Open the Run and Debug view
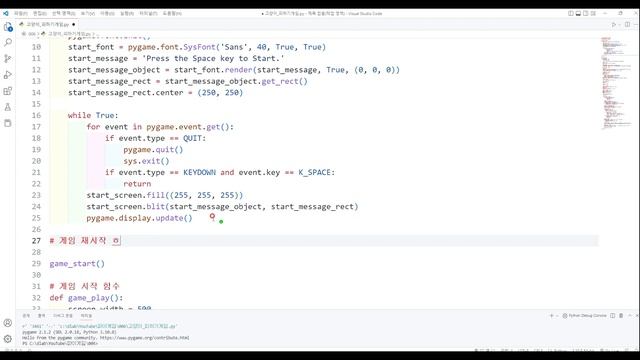This screenshot has height=360, width=640. point(8,75)
